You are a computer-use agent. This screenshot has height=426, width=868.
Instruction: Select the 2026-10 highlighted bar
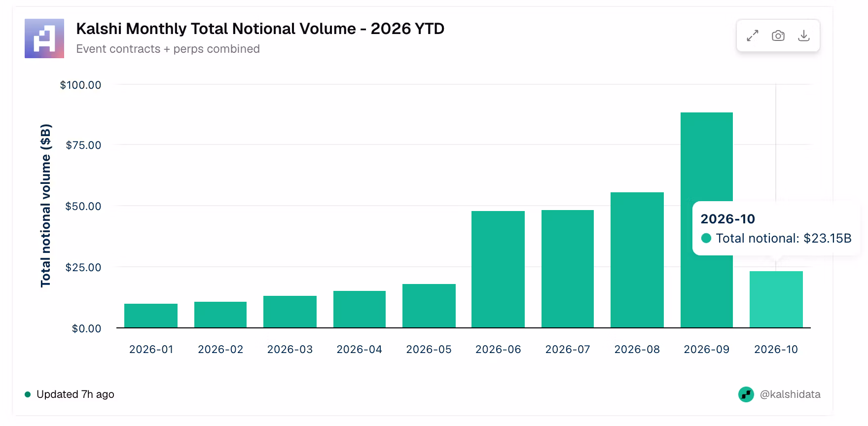tap(776, 299)
